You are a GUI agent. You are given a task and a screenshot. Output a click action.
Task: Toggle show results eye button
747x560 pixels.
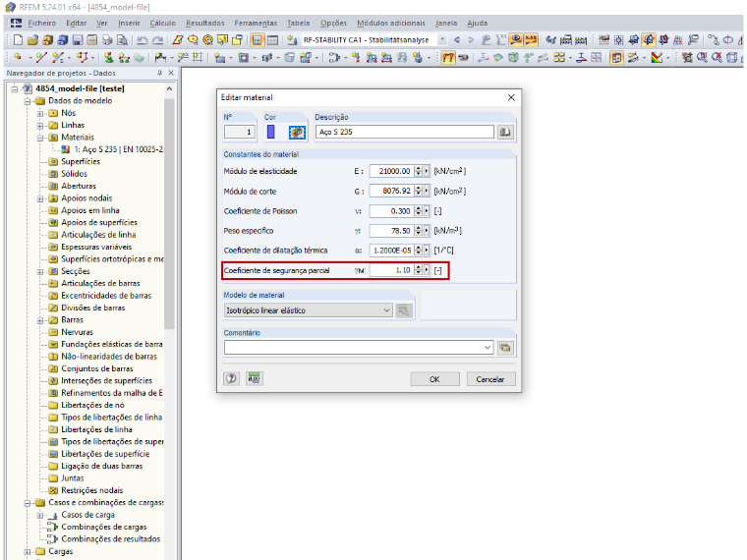point(516,40)
